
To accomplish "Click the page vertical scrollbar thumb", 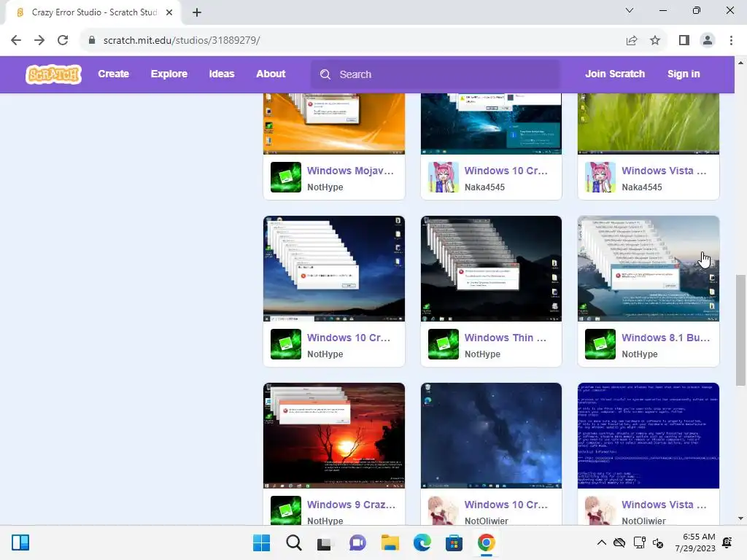I will coord(740,330).
